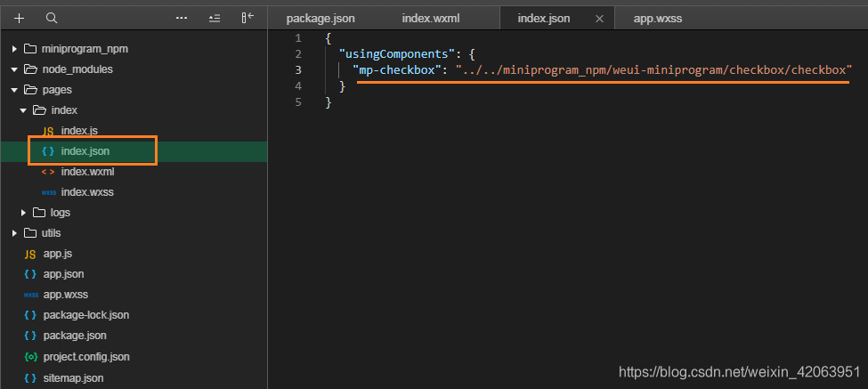Viewport: 868px width, 389px height.
Task: Click the braces icon beside index.json
Action: (48, 151)
